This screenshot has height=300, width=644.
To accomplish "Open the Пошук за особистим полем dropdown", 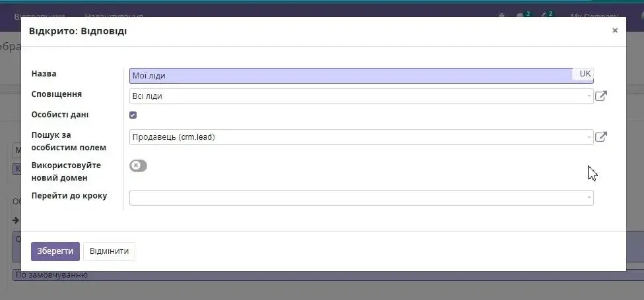I will (x=361, y=137).
